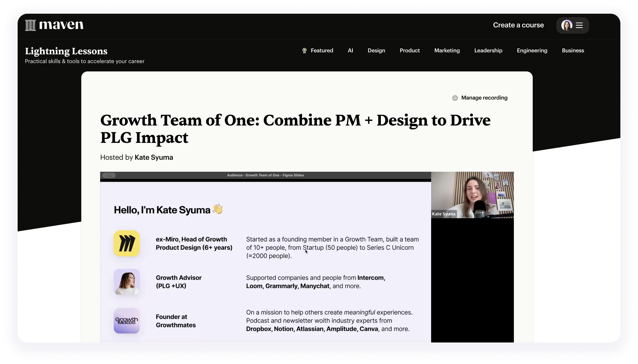The height and width of the screenshot is (364, 638).
Task: Open the hamburger menu icon
Action: (x=579, y=25)
